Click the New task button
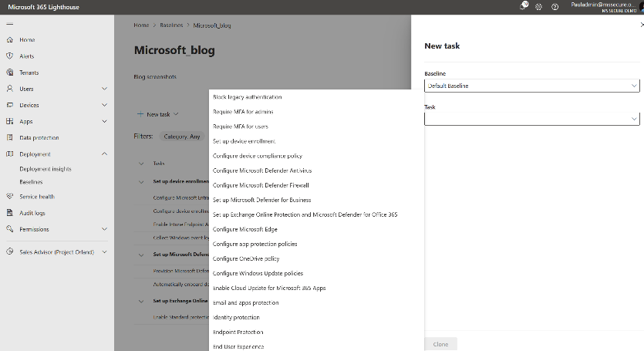The image size is (644, 351). [157, 114]
